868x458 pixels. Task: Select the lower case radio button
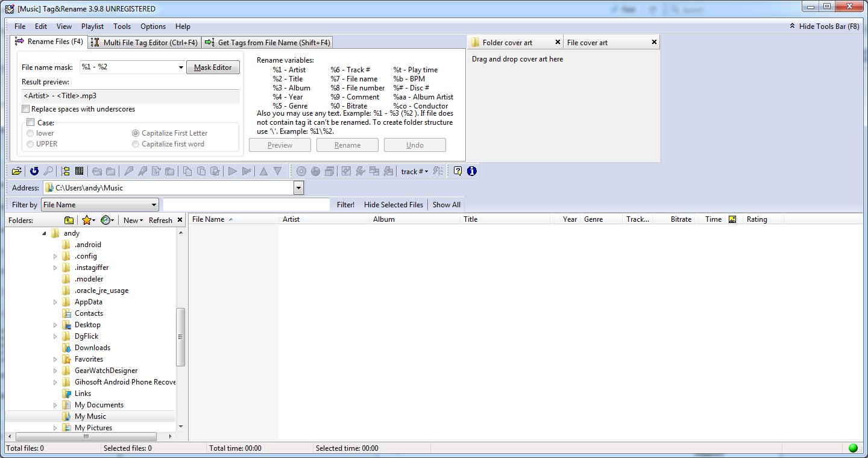click(30, 133)
